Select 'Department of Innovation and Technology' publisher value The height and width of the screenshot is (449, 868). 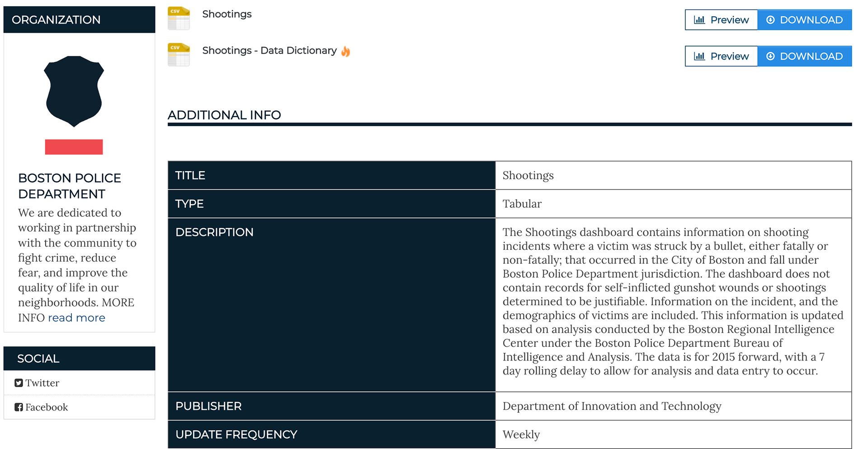[x=612, y=406]
